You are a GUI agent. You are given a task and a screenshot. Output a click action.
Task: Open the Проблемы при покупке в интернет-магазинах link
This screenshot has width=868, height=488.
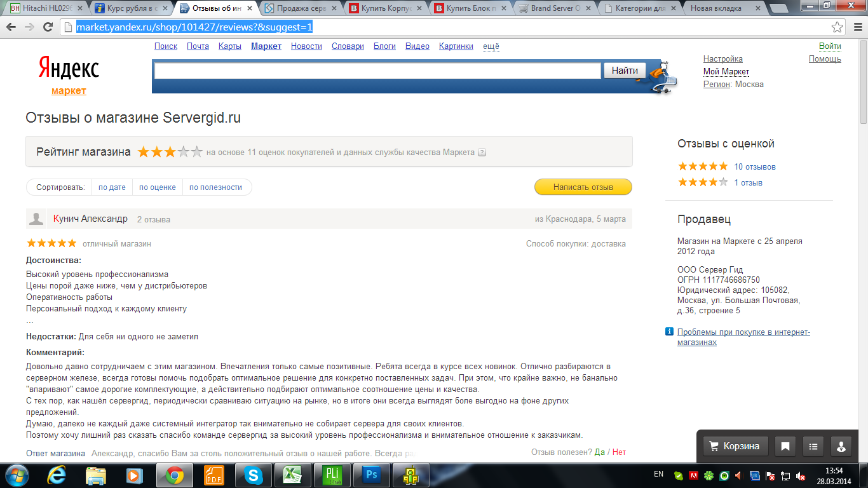click(743, 337)
